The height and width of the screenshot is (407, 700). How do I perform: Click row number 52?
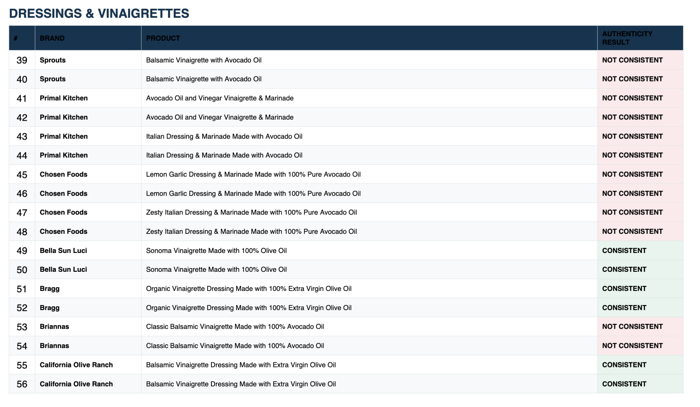coord(22,308)
